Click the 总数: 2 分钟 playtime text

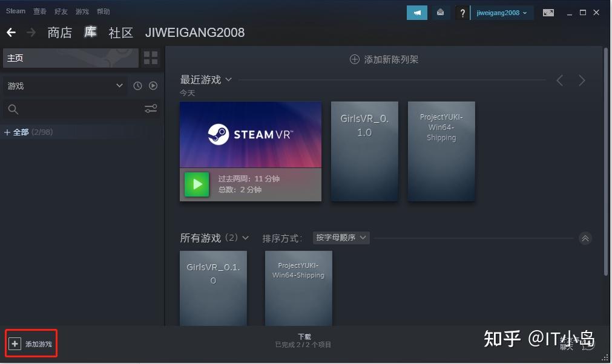click(x=240, y=190)
